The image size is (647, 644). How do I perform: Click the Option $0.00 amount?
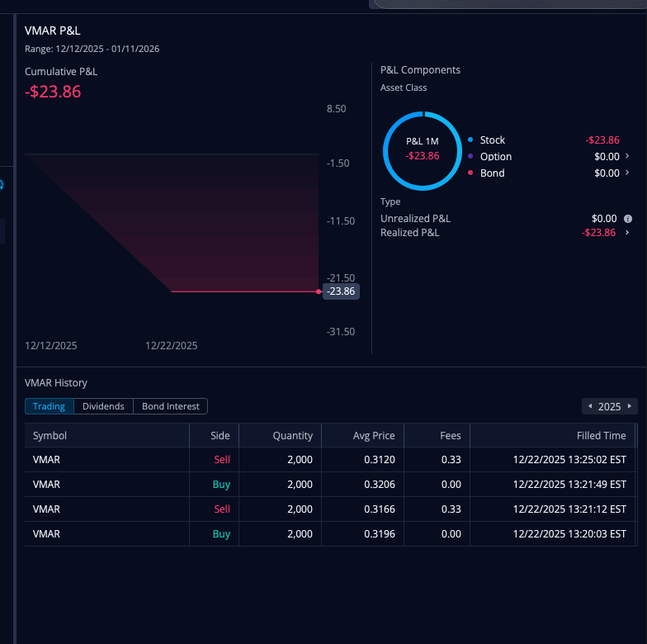tap(607, 157)
